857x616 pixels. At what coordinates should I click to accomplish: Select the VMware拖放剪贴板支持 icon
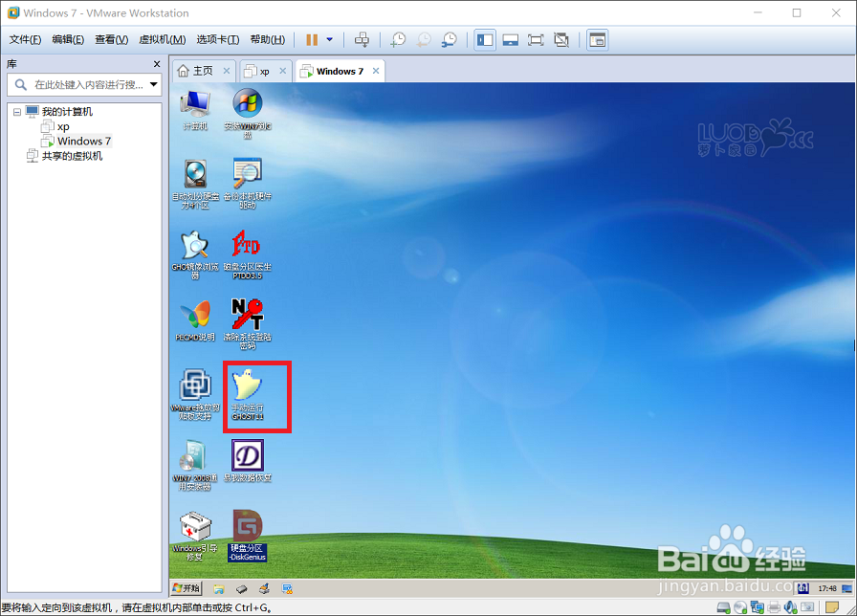point(195,395)
